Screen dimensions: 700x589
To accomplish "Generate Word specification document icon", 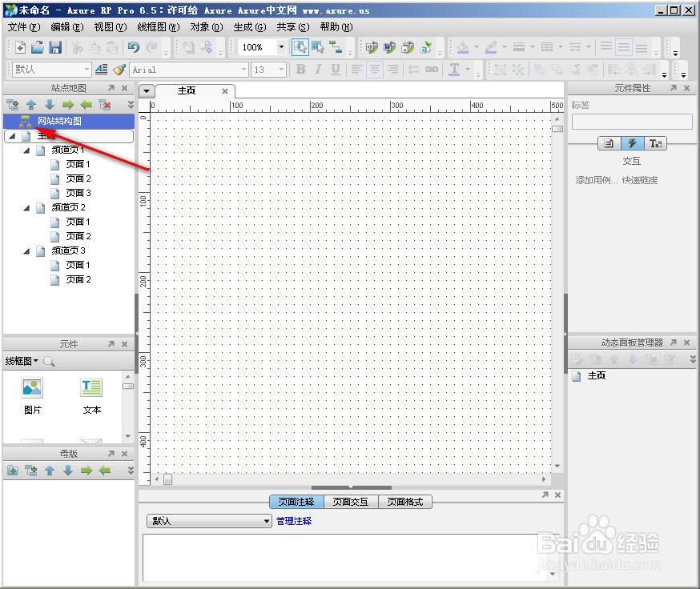I will (x=389, y=47).
